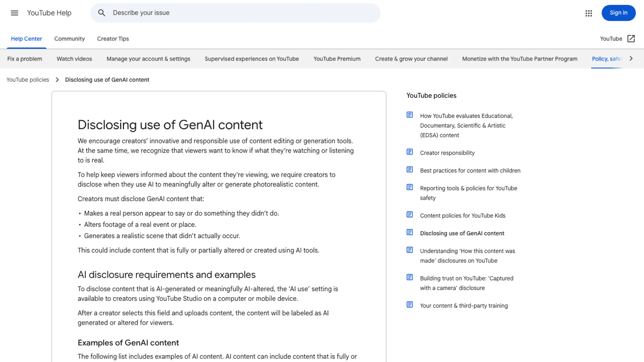
Task: Click the YouTube external link icon
Action: pyautogui.click(x=631, y=39)
